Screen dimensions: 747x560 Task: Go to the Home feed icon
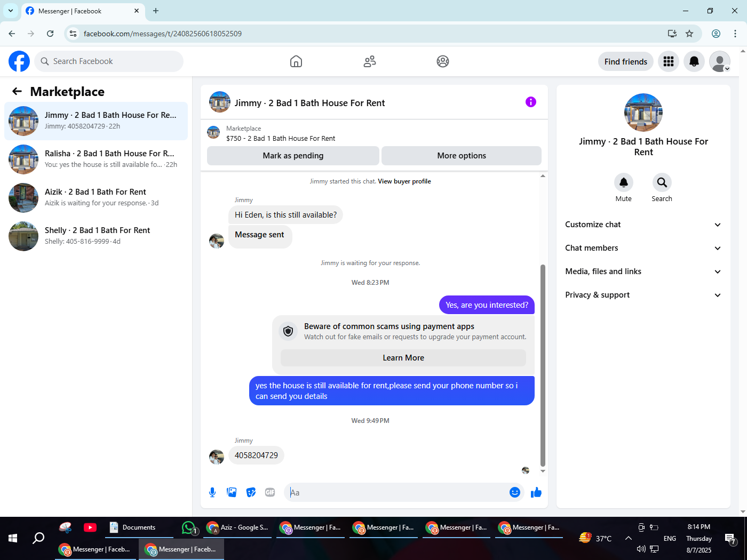tap(296, 61)
